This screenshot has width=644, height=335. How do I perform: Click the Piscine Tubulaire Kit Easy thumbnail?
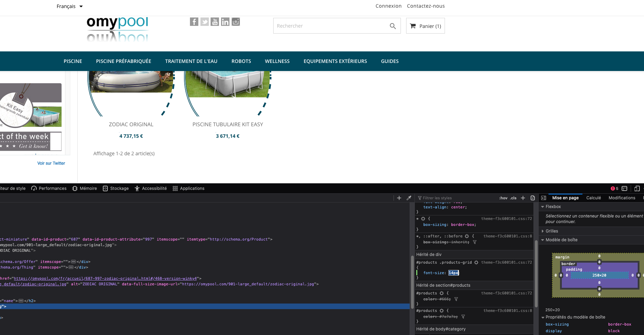click(x=228, y=93)
